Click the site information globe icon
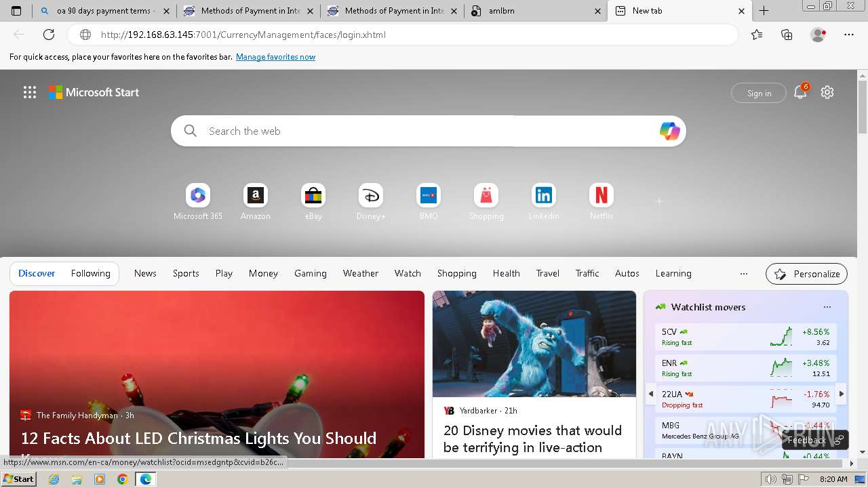 [x=85, y=35]
